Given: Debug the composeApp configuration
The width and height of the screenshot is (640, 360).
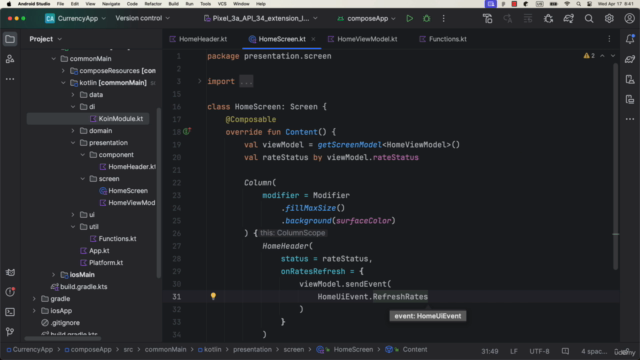Looking at the screenshot, I should [x=427, y=18].
